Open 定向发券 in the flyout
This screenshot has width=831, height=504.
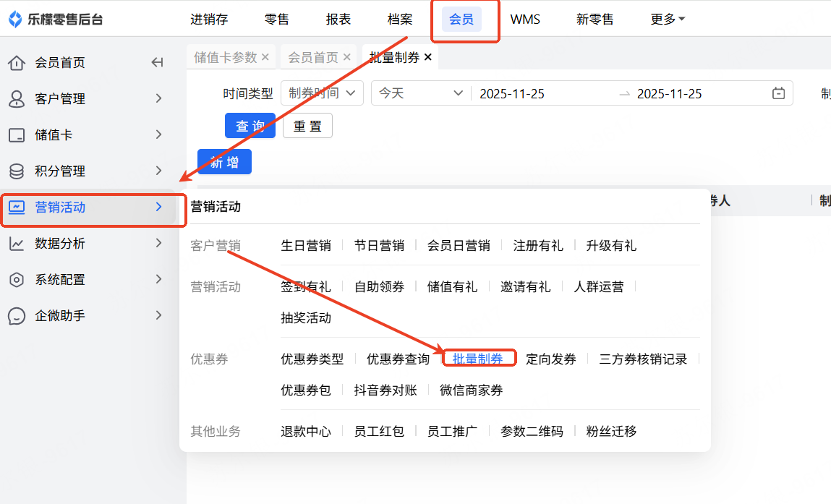click(550, 359)
